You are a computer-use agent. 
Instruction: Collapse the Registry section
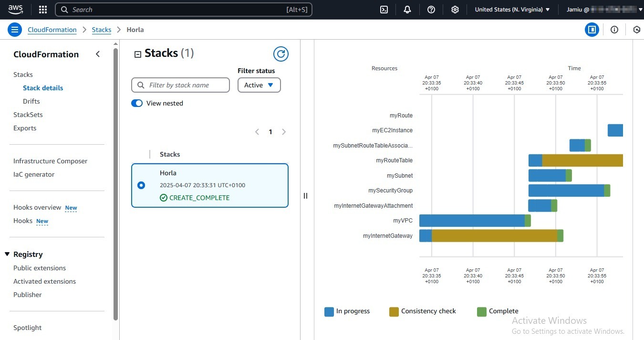(7, 254)
